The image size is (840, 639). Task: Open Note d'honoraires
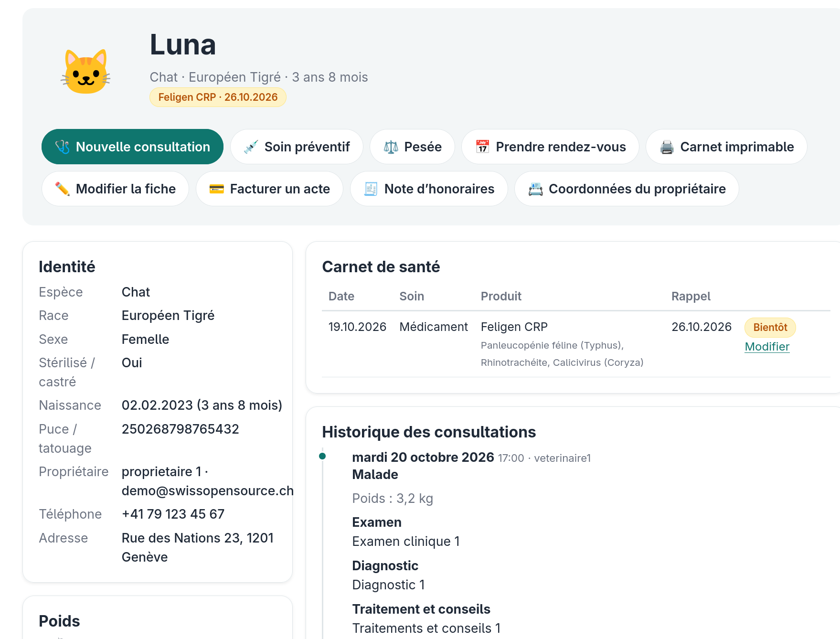tap(429, 189)
